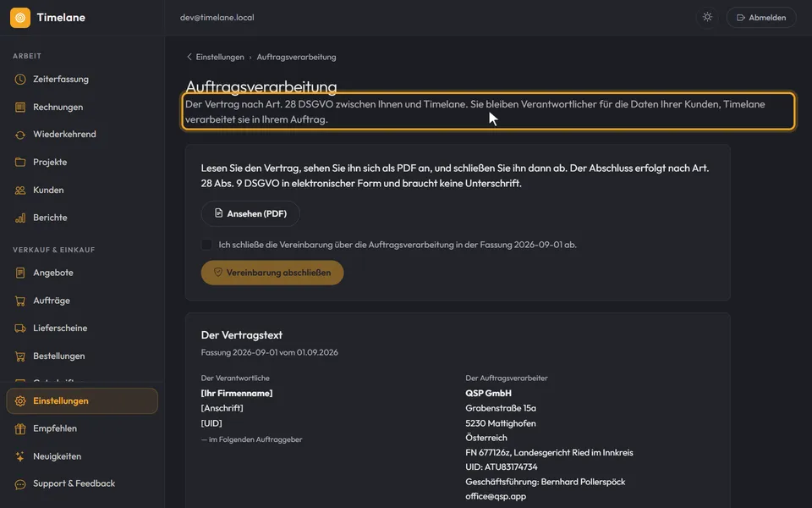
Task: Click the PDF document icon
Action: 218,213
